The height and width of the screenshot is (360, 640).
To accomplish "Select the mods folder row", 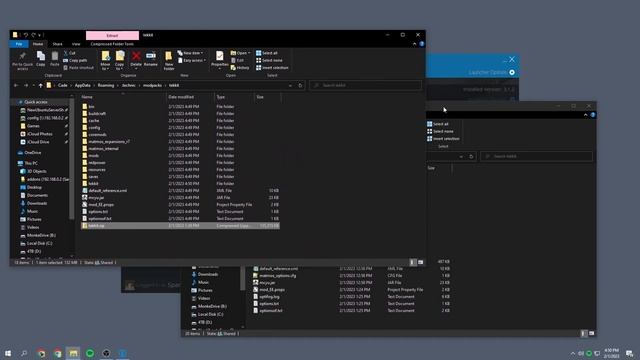I will click(x=180, y=156).
